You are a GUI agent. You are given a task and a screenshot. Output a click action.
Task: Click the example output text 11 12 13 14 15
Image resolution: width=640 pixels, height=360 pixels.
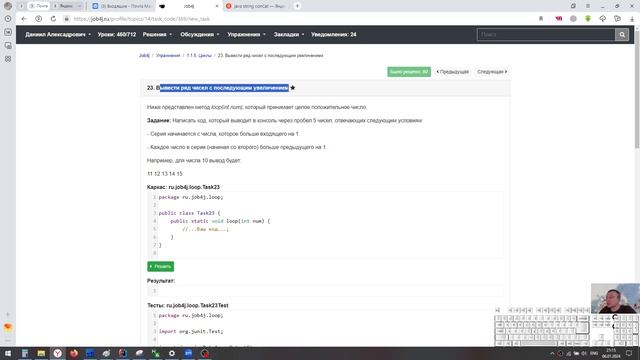[x=165, y=174]
